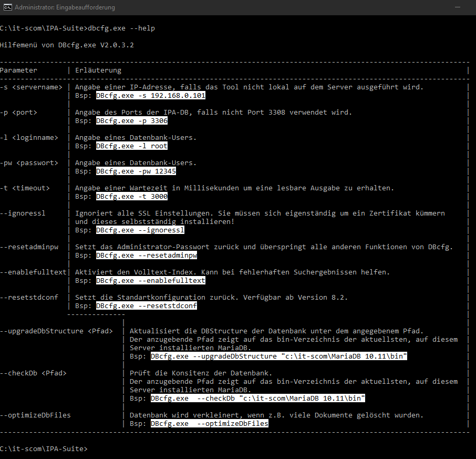
Task: Click the highlighted --checkDb example command
Action: point(257,399)
